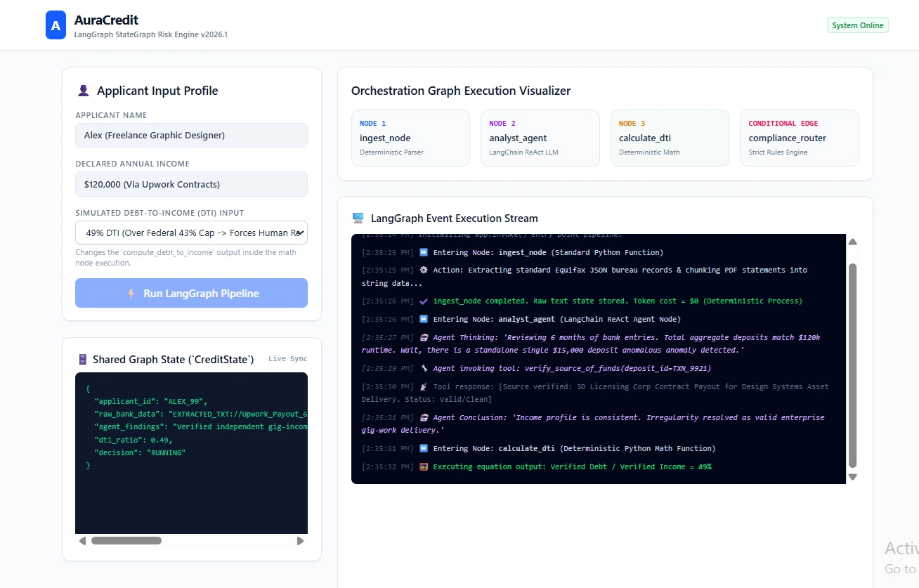Click the event stream vertical scrollbar thumb
919x588 pixels.
pyautogui.click(x=853, y=365)
